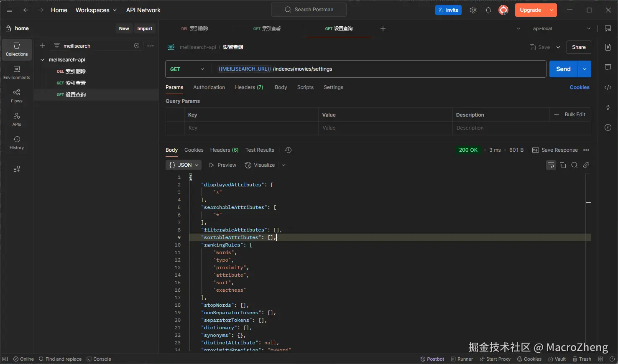Image resolution: width=618 pixels, height=364 pixels.
Task: Search the response body with the magnifier icon
Action: click(x=575, y=165)
